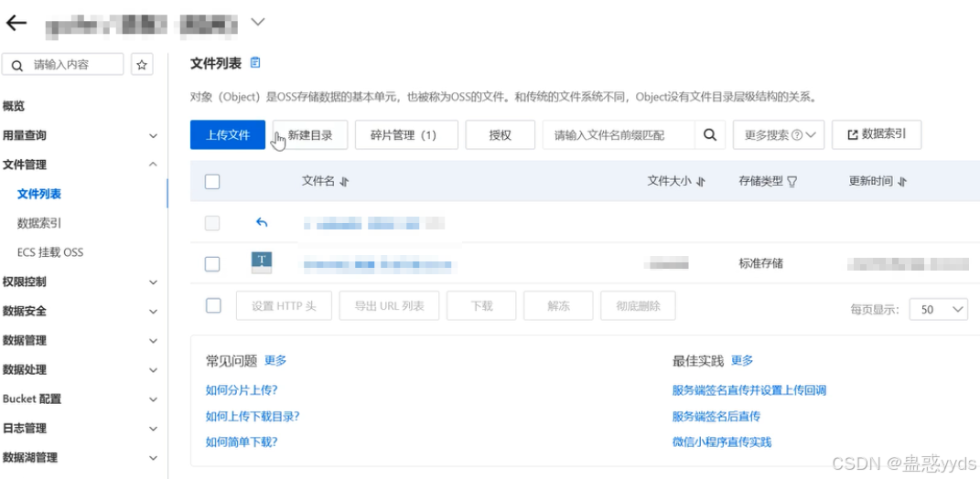Check the checkbox for the 标准存储 file row
980x479 pixels.
pos(212,263)
